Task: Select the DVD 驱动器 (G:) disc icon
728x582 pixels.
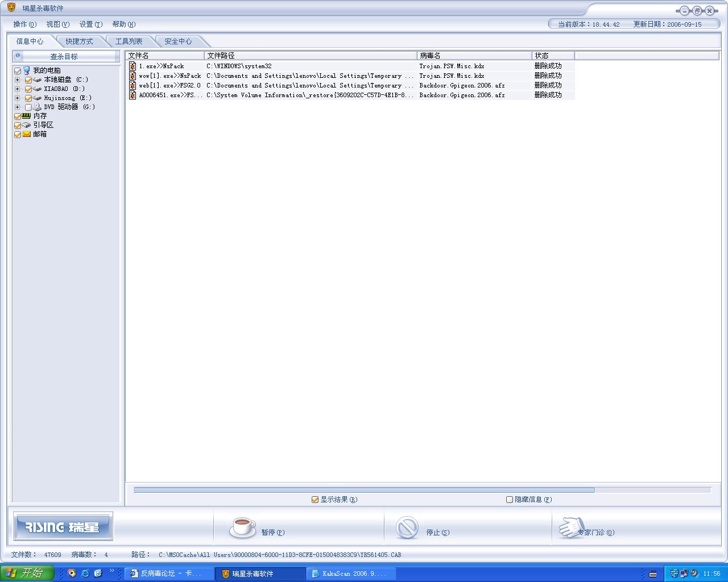Action: tap(38, 107)
